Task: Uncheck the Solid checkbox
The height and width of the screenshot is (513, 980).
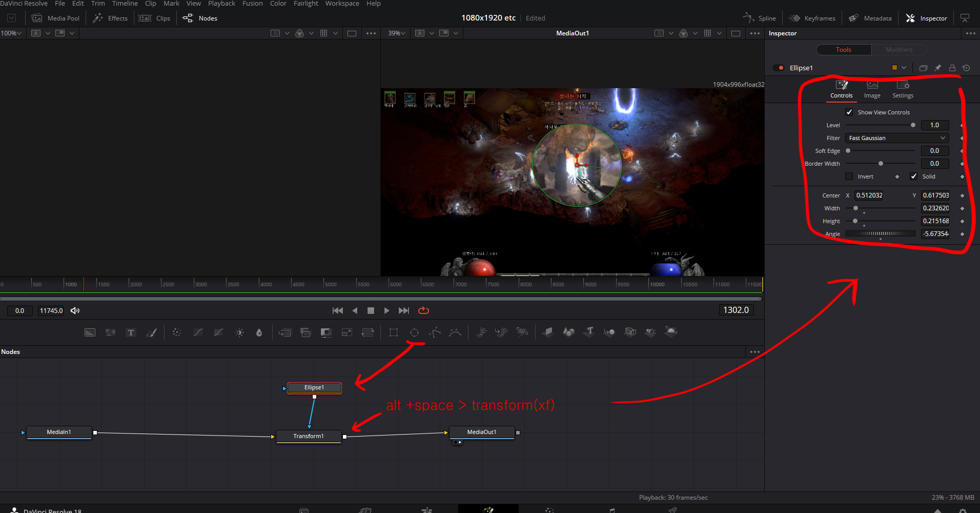Action: pos(914,176)
